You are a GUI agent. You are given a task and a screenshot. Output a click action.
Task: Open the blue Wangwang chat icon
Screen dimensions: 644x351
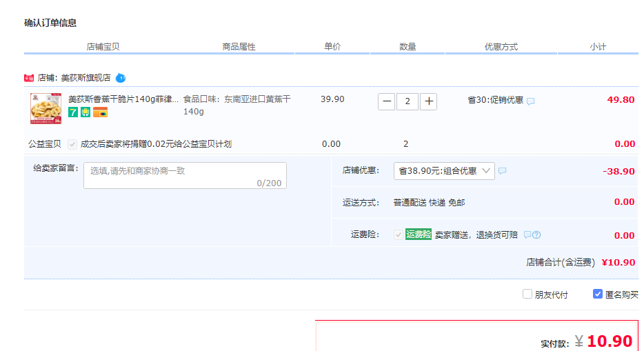coord(121,78)
